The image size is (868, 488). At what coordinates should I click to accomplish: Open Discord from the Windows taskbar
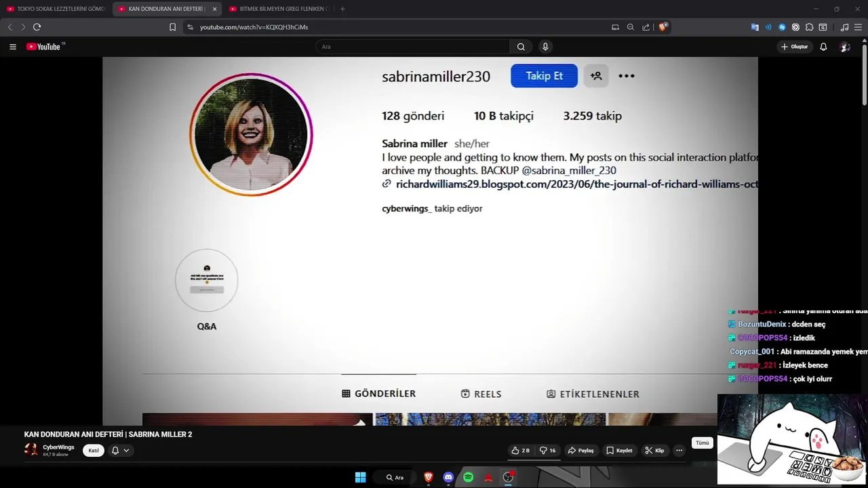tap(448, 477)
